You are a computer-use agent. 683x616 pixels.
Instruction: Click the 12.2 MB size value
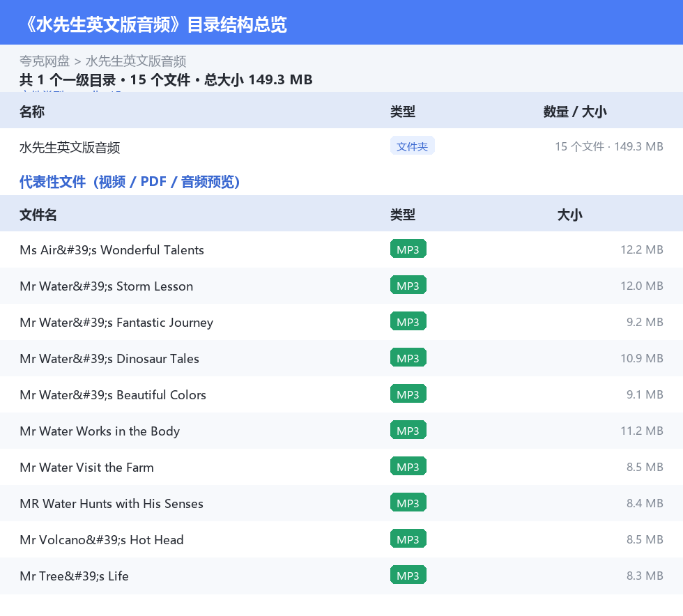pyautogui.click(x=642, y=249)
